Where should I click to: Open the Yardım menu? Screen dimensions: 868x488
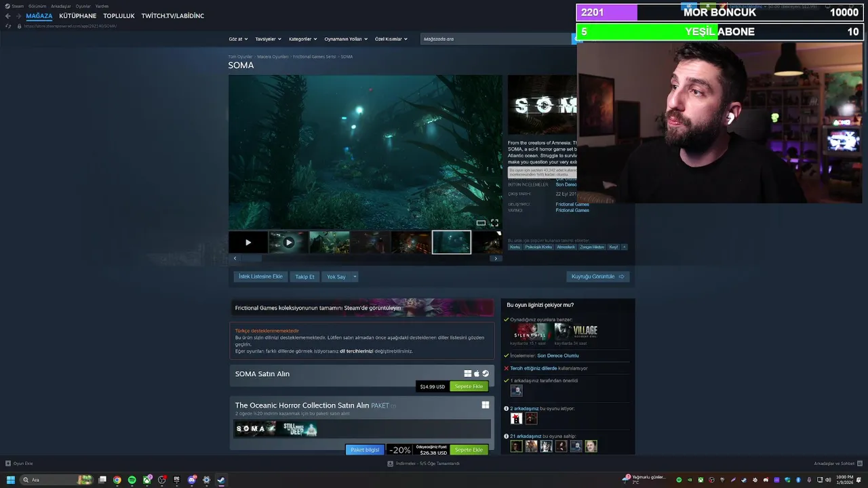102,6
